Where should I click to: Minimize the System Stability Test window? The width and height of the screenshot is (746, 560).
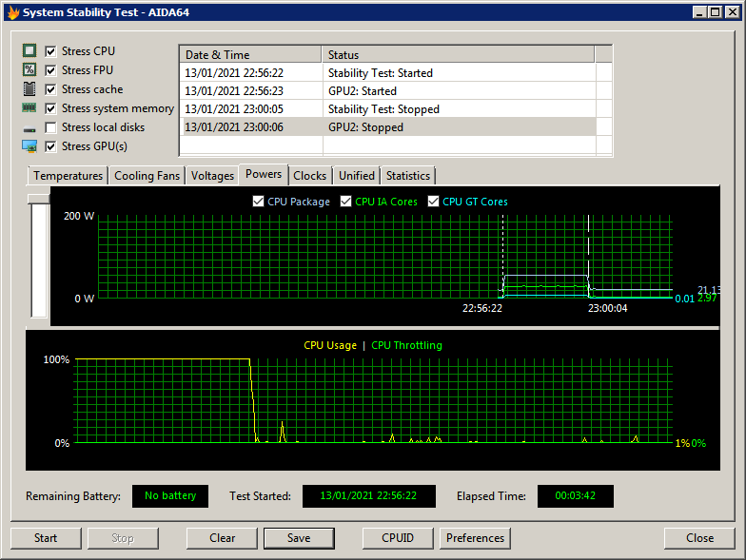[x=699, y=12]
